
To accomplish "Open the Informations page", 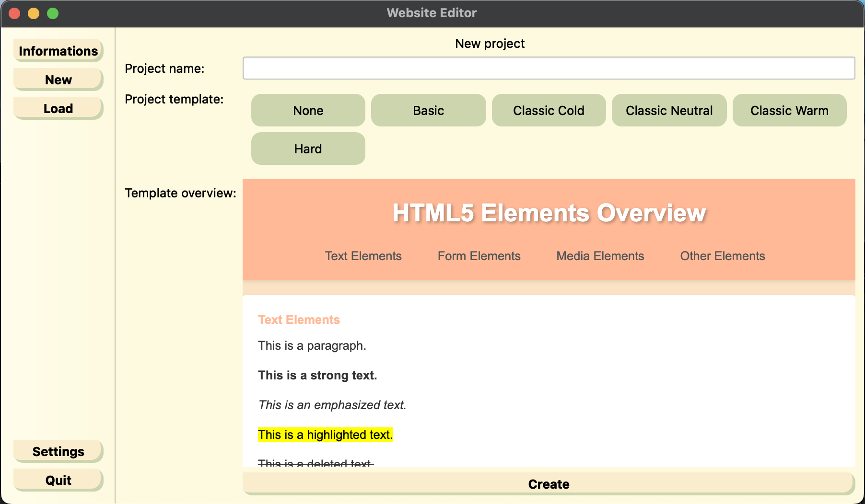I will click(x=58, y=51).
